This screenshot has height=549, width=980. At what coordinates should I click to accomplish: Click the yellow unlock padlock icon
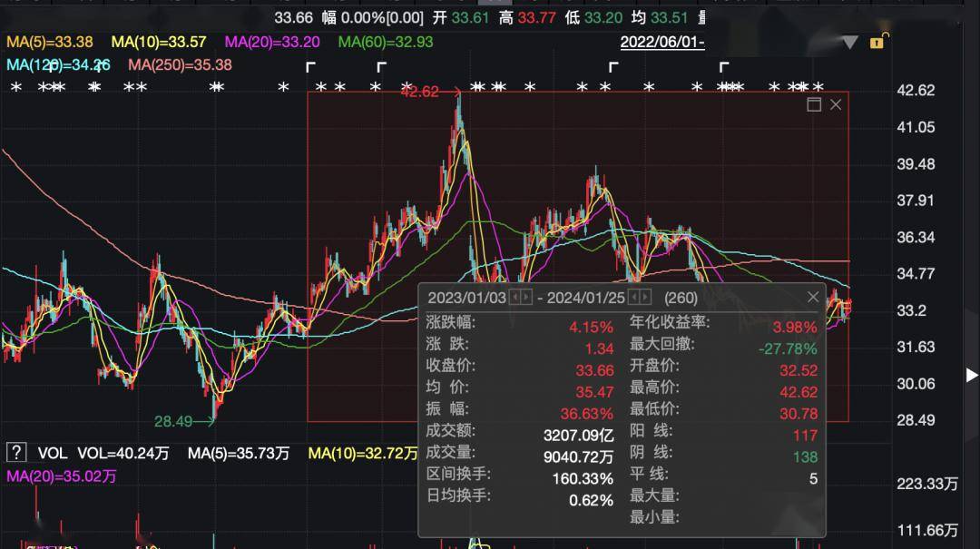pos(877,41)
